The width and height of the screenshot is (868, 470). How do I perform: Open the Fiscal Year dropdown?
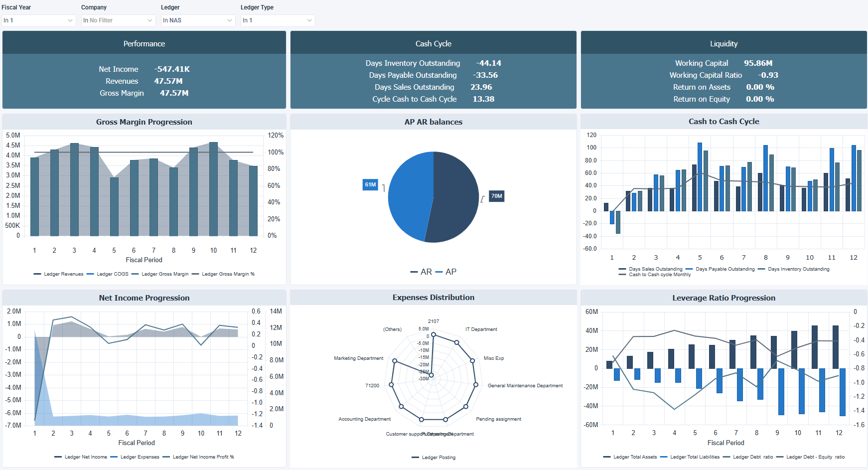pyautogui.click(x=38, y=20)
